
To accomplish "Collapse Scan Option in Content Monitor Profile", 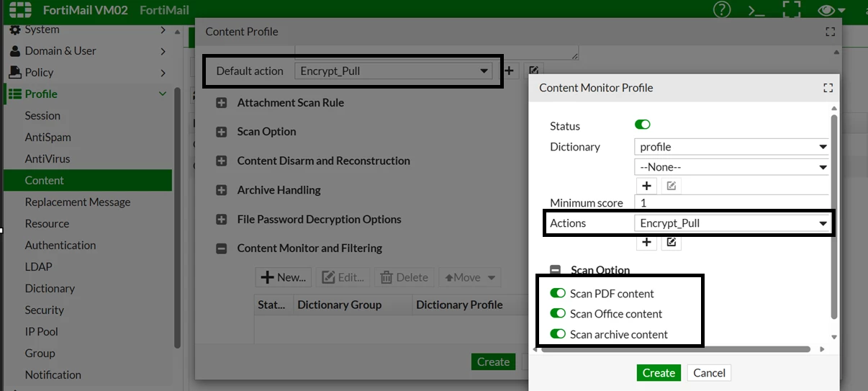I will [556, 271].
